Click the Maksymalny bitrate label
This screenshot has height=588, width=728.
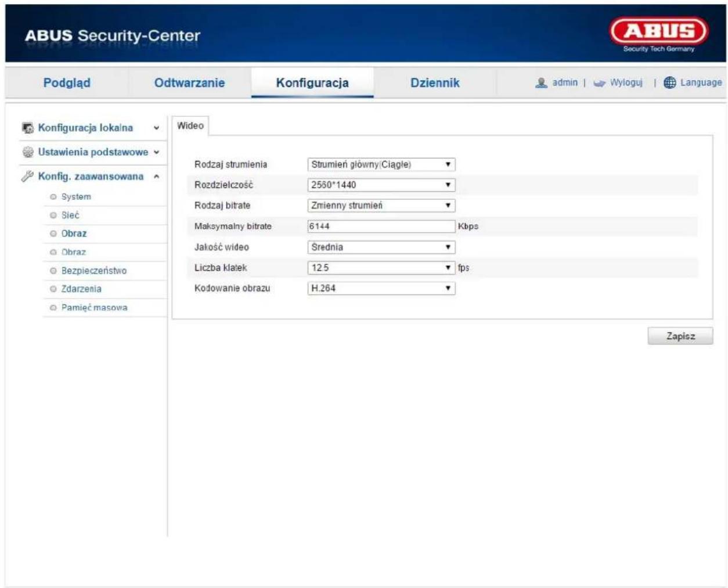(x=233, y=226)
